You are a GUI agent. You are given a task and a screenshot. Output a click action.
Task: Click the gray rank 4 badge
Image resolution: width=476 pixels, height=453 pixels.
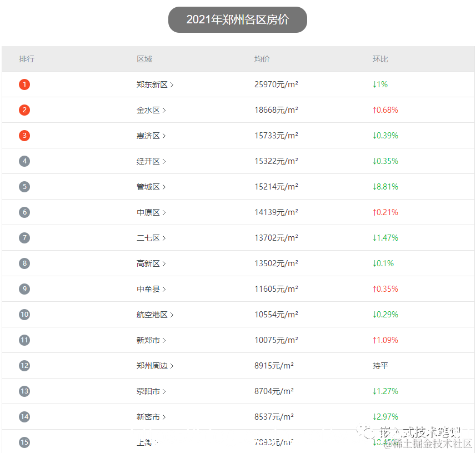pos(24,161)
